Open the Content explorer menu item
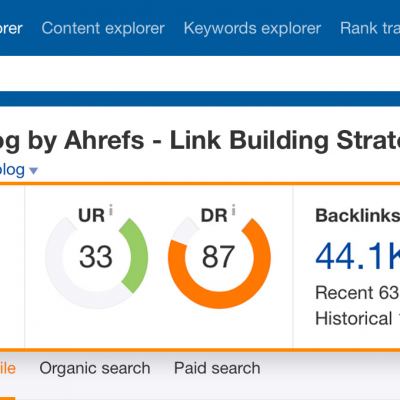Screen dimensions: 400x400 (103, 28)
